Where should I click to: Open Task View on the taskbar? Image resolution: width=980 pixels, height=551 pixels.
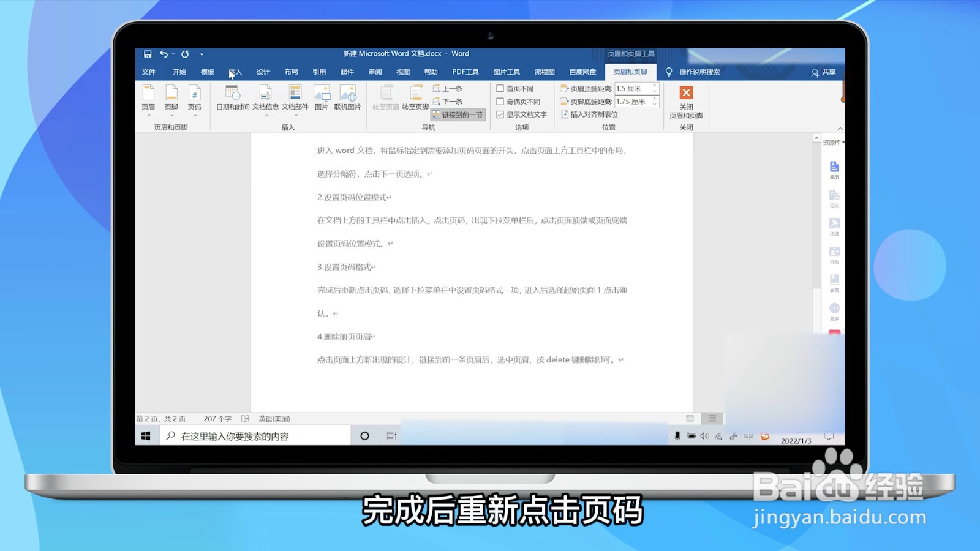(391, 436)
